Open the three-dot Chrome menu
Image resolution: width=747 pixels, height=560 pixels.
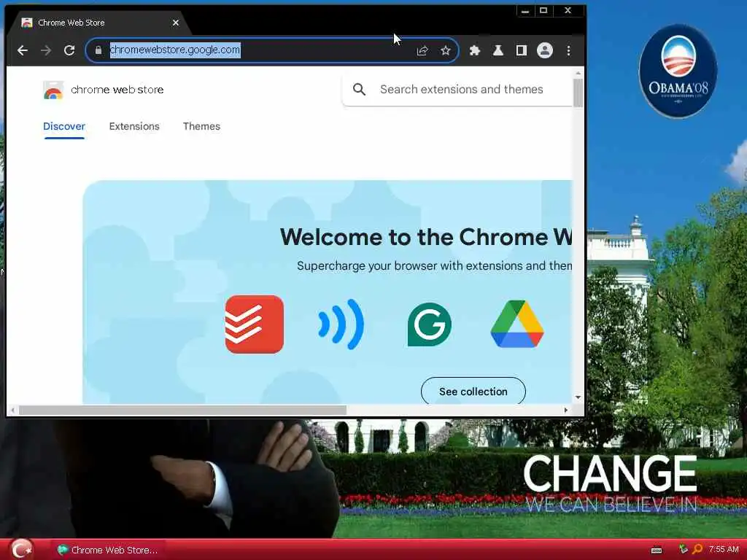(x=568, y=50)
